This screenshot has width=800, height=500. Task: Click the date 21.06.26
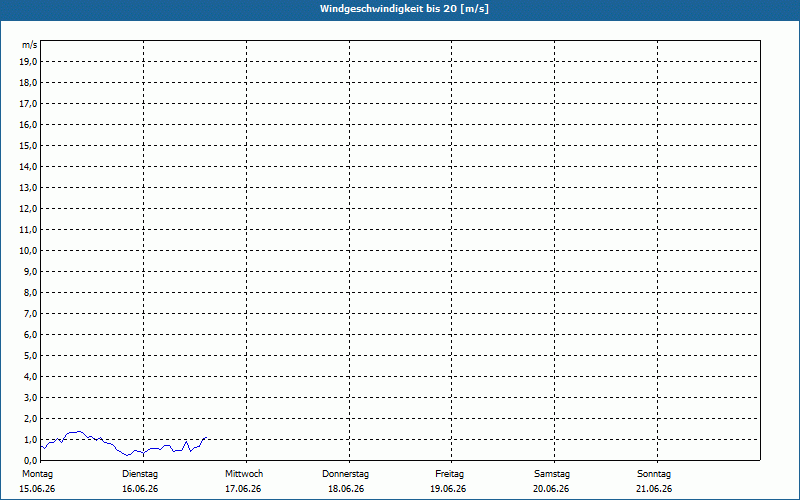[x=654, y=489]
